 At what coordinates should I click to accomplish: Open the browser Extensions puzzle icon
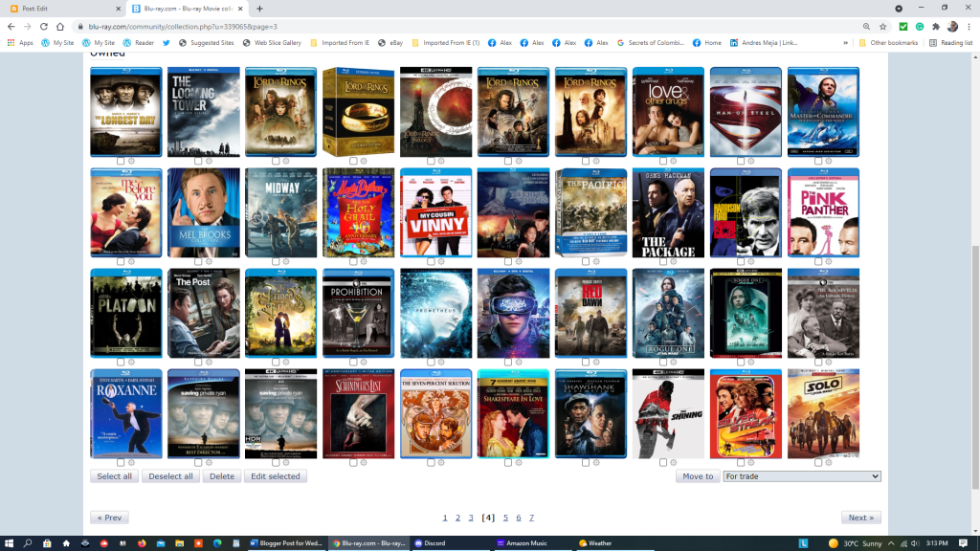pos(935,27)
